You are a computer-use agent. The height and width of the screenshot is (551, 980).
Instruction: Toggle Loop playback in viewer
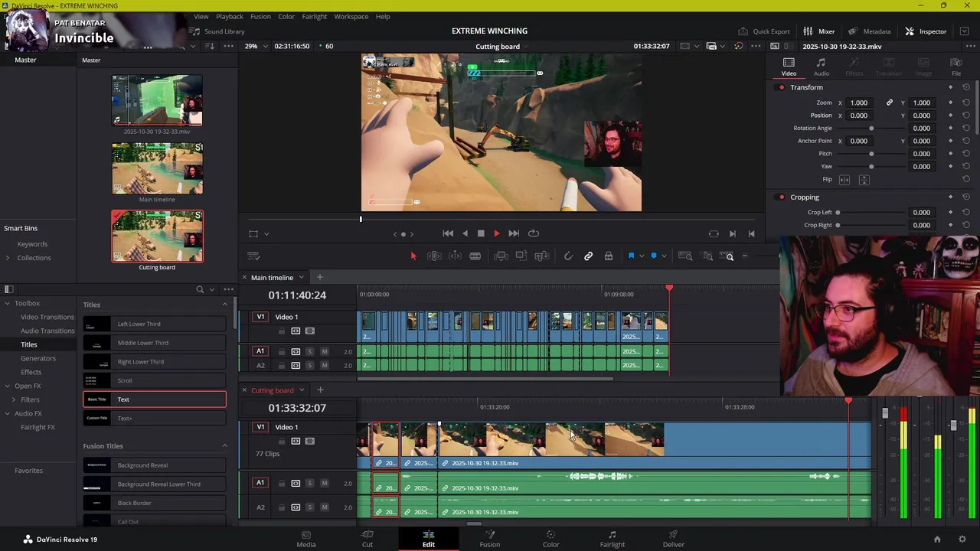(534, 233)
